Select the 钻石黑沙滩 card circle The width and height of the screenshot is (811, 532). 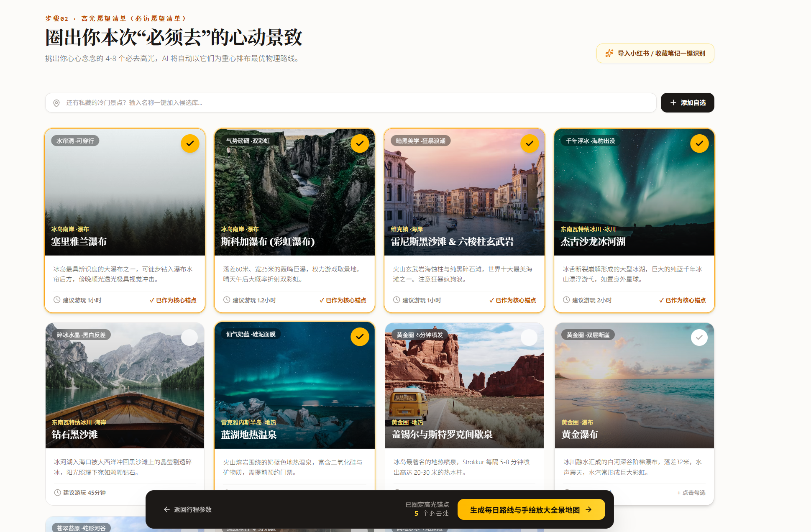tap(189, 337)
